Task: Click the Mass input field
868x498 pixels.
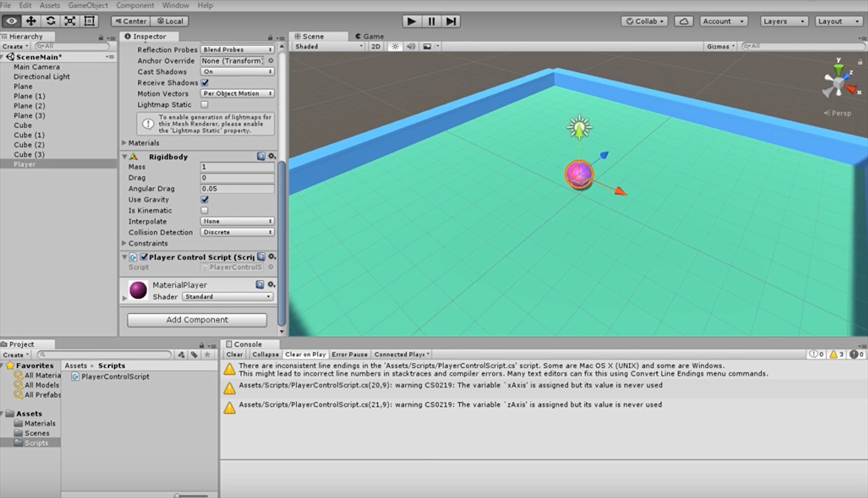Action: [237, 166]
